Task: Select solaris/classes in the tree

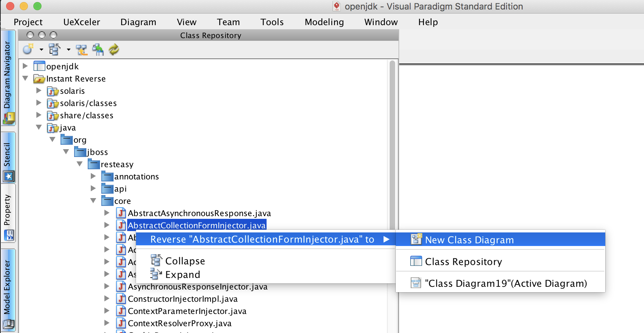Action: click(x=88, y=103)
